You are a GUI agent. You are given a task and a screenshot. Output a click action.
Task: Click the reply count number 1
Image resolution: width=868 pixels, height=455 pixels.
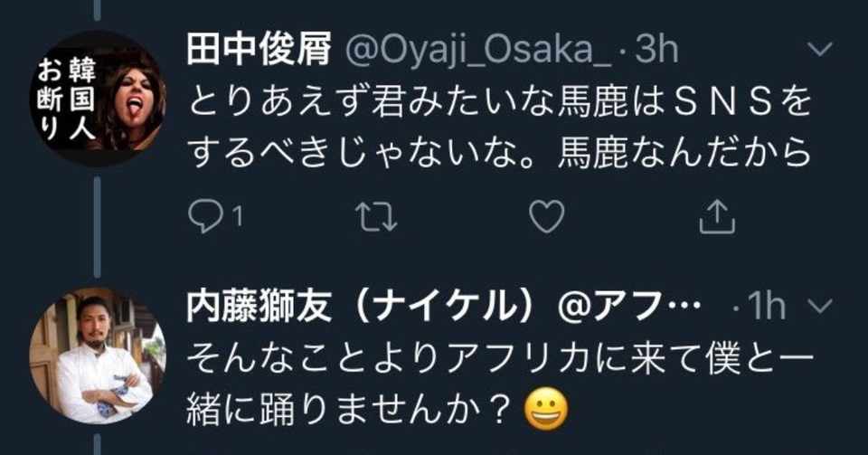236,217
